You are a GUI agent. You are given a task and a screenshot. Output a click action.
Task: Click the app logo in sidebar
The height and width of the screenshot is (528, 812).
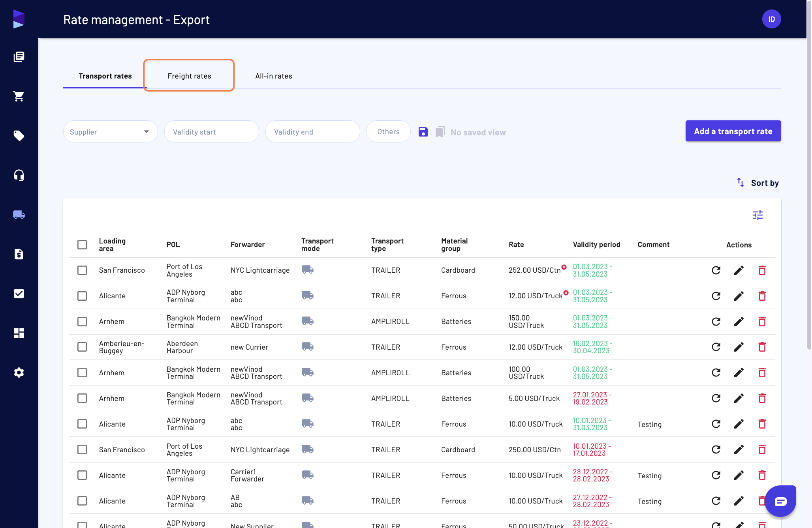click(x=19, y=19)
